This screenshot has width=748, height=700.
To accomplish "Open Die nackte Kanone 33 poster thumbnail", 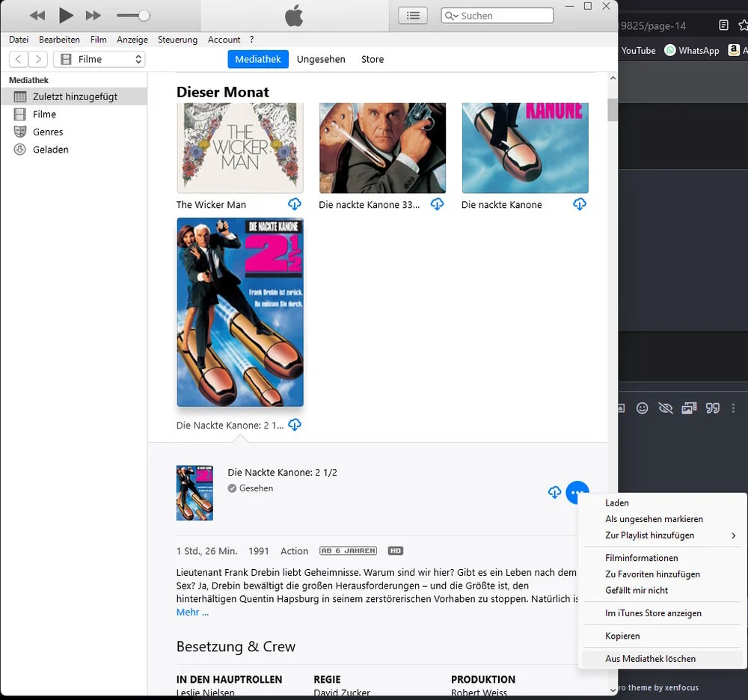I will (382, 148).
